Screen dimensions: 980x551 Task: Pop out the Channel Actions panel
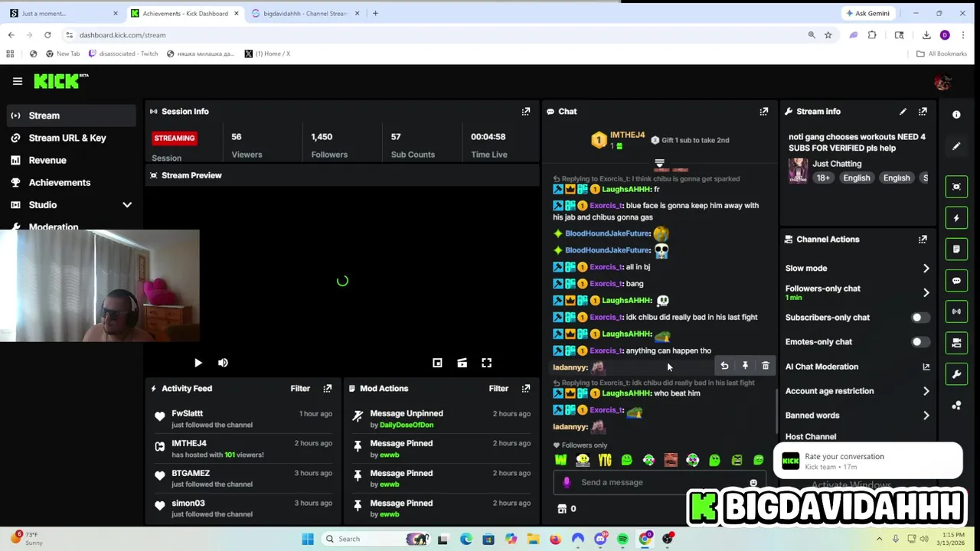pos(923,240)
